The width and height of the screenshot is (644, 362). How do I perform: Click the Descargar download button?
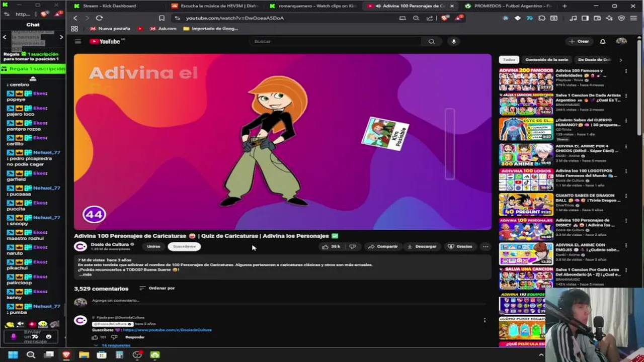422,246
